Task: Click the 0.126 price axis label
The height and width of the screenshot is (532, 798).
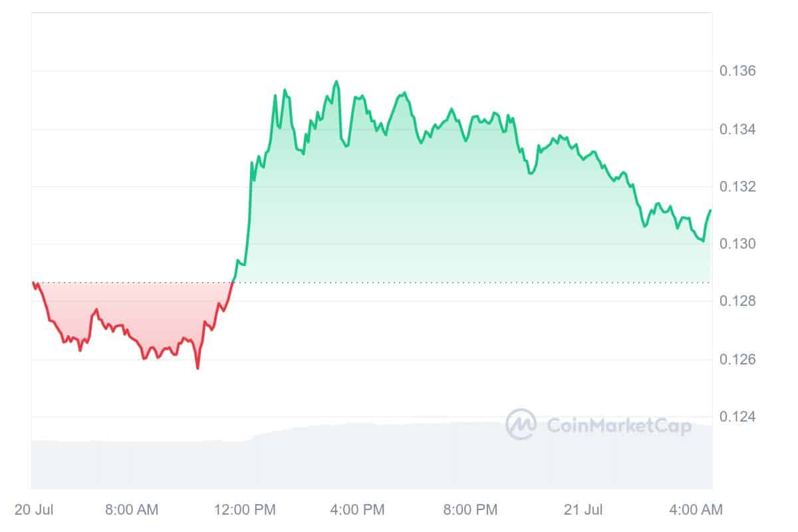Action: (738, 360)
